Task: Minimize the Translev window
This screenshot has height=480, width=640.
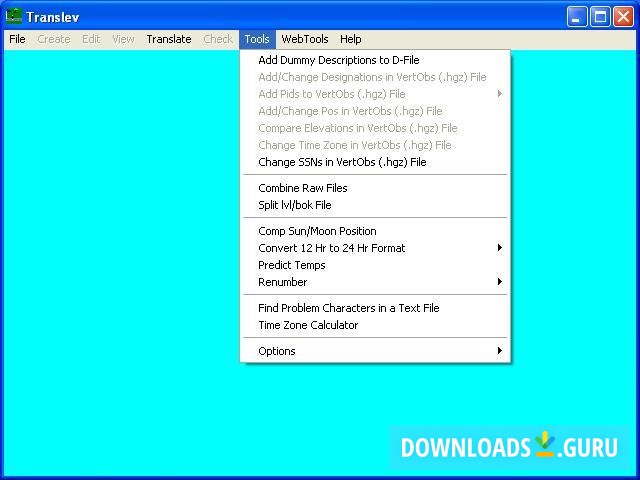Action: [x=577, y=17]
